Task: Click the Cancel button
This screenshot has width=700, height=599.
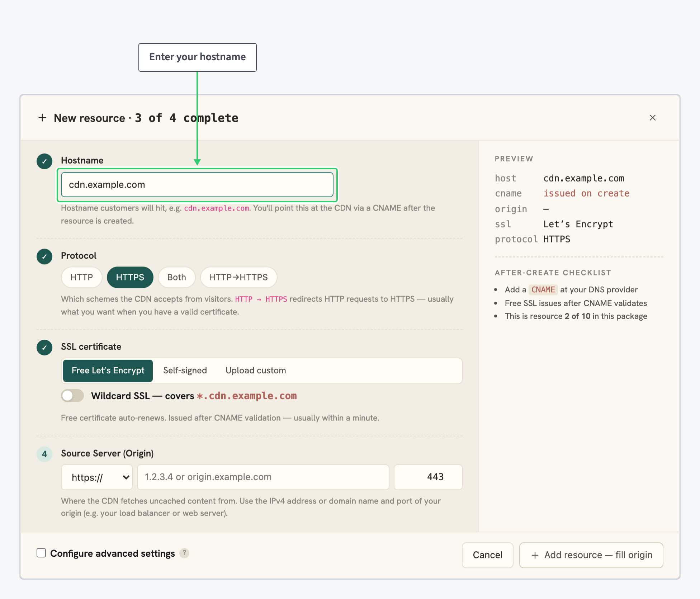Action: coord(488,555)
